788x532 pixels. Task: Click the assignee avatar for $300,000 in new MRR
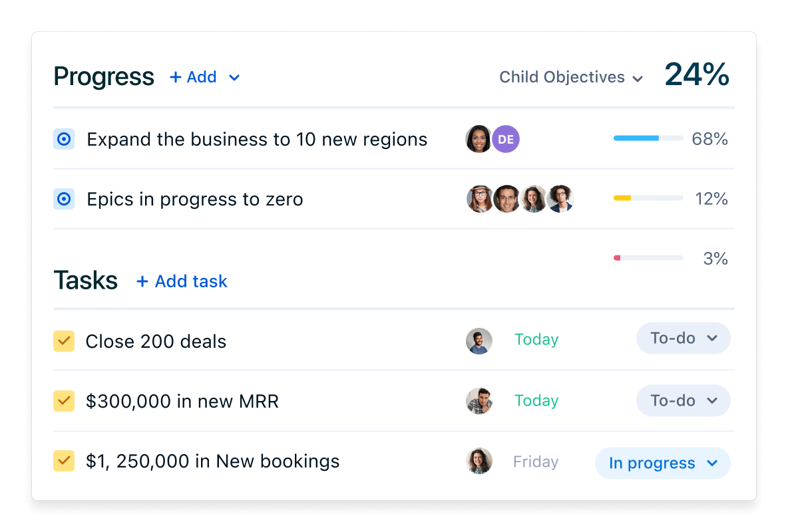tap(479, 400)
